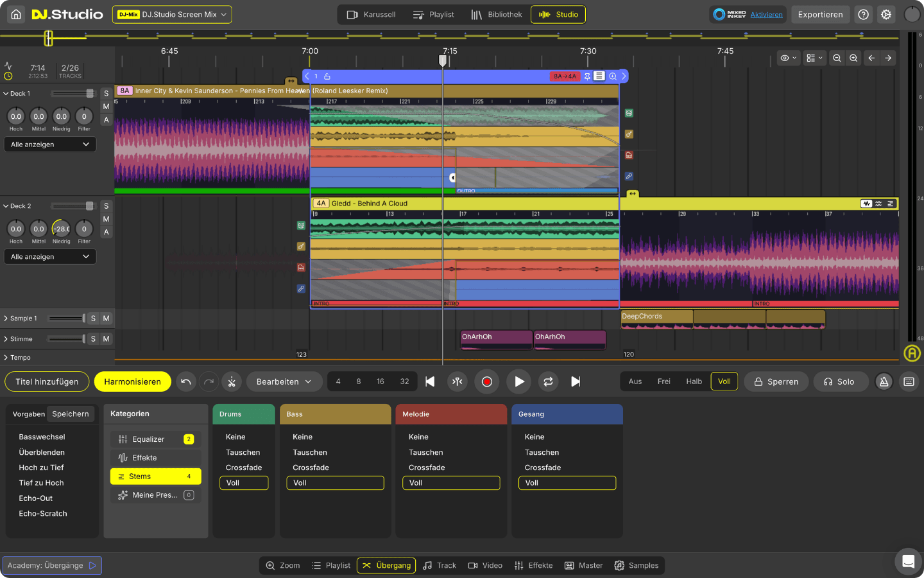Collapse the Deck 1 lane
924x578 pixels.
[6, 94]
